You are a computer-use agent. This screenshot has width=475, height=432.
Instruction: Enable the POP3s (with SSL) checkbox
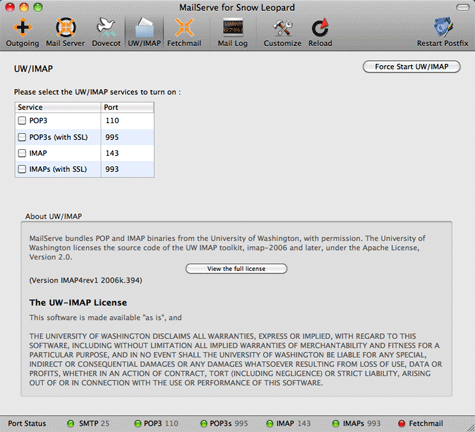(x=22, y=137)
